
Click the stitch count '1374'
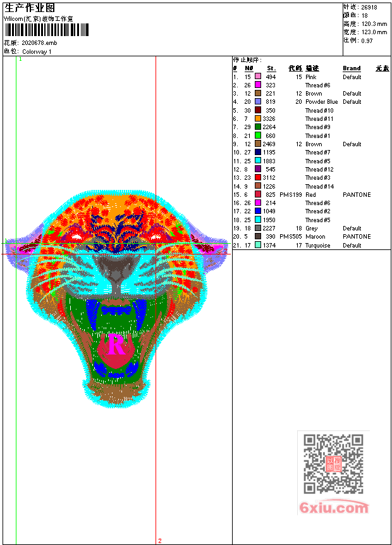click(269, 245)
